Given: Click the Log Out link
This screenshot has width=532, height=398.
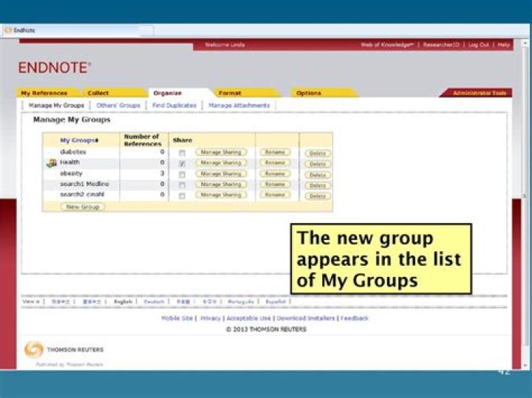Looking at the screenshot, I should [x=478, y=45].
